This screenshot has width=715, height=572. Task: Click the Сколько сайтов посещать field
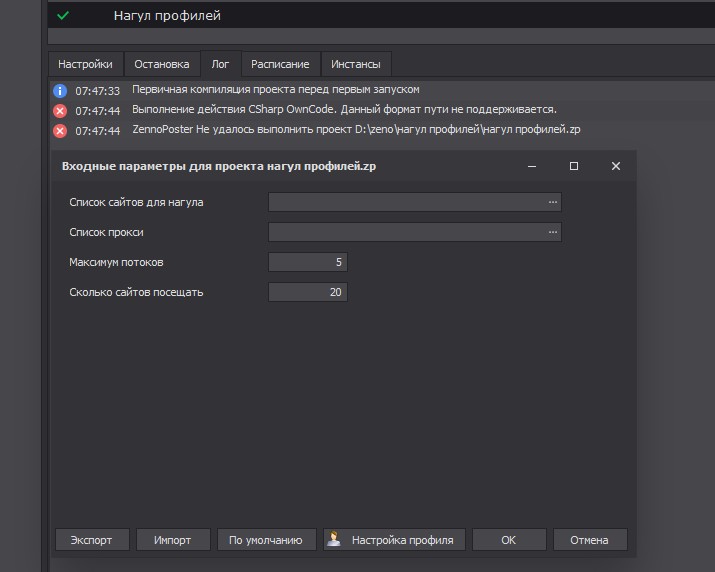(307, 292)
